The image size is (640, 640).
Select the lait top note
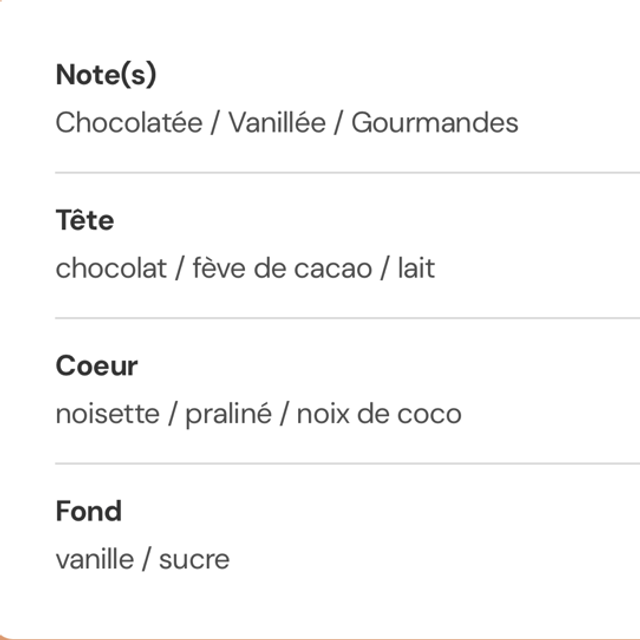(416, 268)
